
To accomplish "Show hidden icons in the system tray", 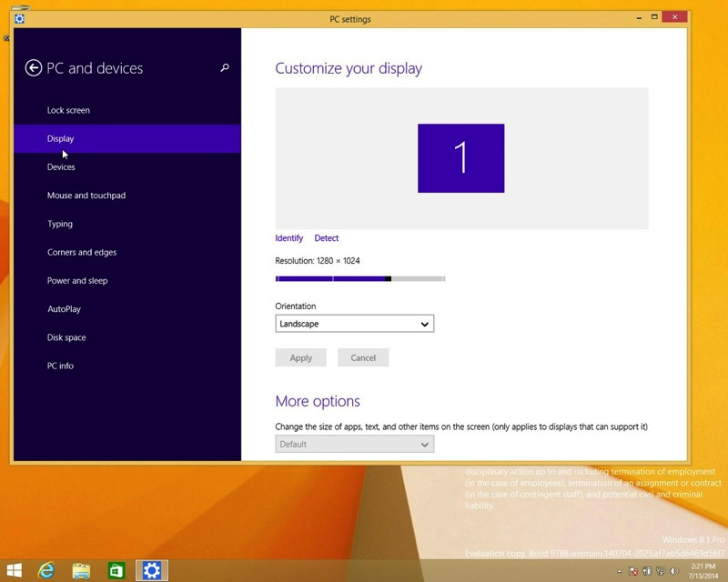I will click(619, 571).
